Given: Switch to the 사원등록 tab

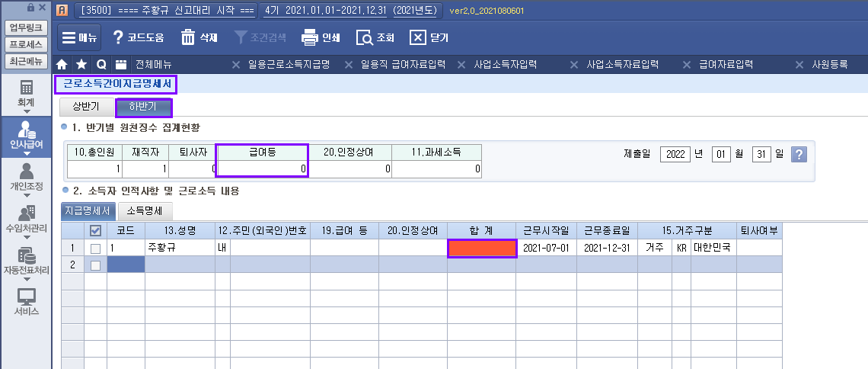Looking at the screenshot, I should pyautogui.click(x=829, y=64).
